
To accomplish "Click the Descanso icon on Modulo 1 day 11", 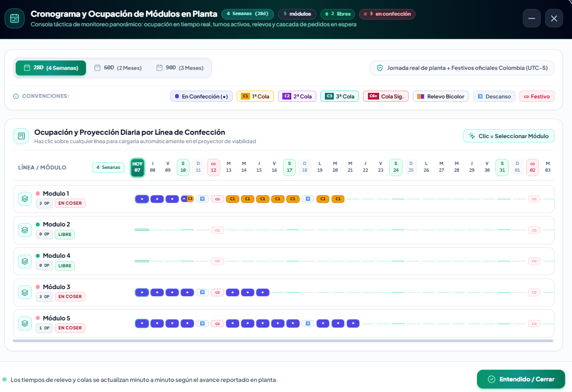I will pyautogui.click(x=202, y=199).
